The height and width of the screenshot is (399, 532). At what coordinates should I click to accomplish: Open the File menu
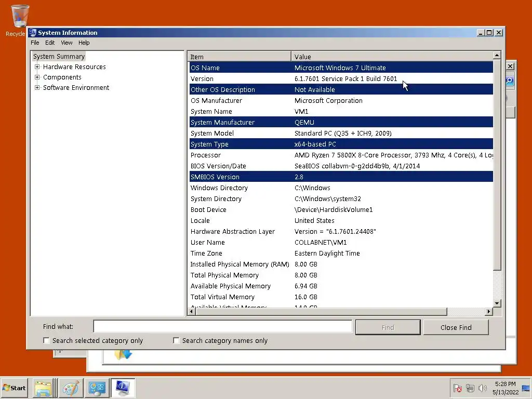(x=35, y=43)
